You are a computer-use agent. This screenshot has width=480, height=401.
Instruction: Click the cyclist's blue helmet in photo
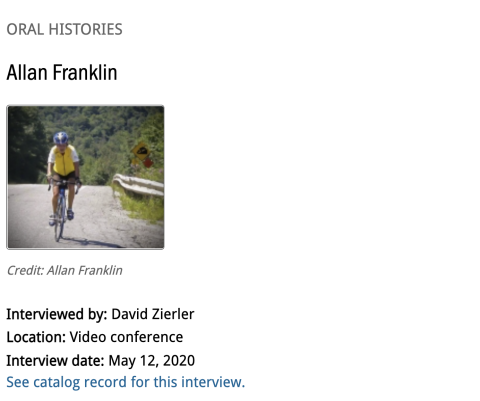pos(61,138)
